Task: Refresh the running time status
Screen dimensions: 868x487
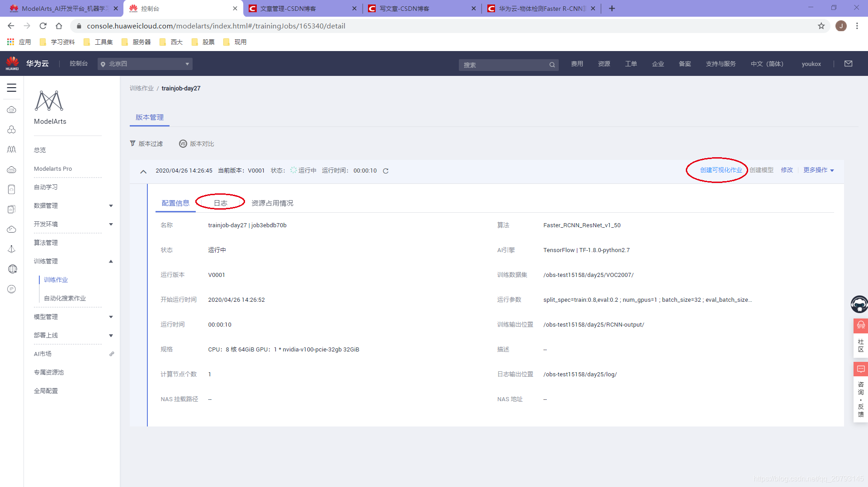Action: [386, 171]
